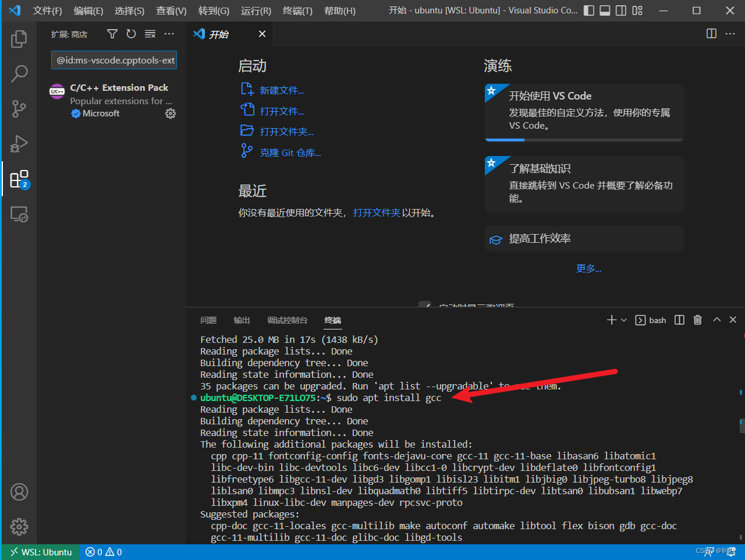Open the Explorer view in activity bar
This screenshot has height=560, width=745.
(19, 39)
